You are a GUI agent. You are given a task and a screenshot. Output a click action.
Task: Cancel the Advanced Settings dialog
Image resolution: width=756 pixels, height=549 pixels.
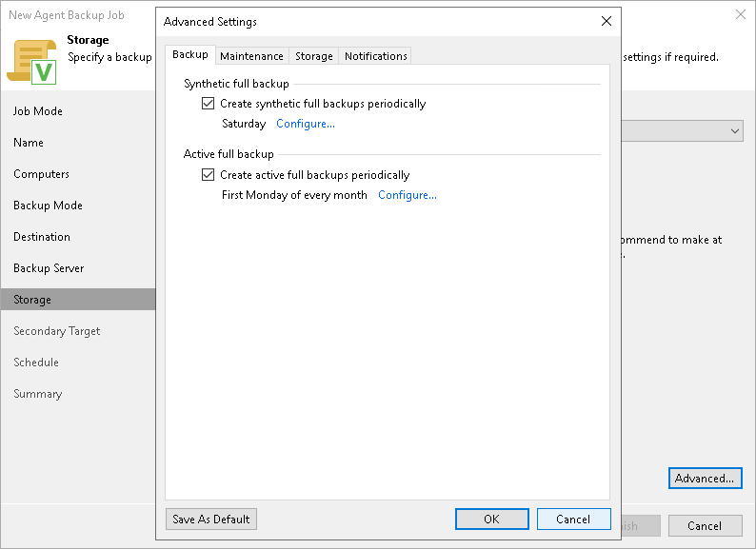click(x=574, y=520)
